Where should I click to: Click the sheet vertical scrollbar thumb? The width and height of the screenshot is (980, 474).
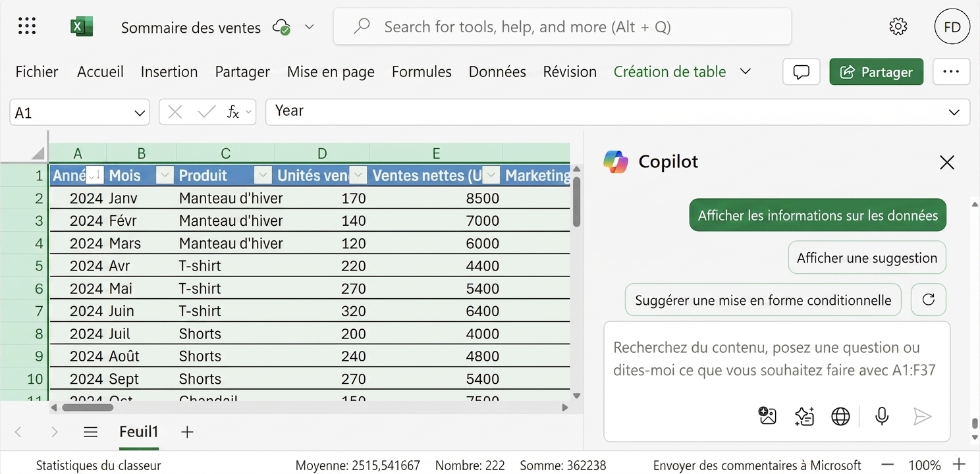click(577, 203)
